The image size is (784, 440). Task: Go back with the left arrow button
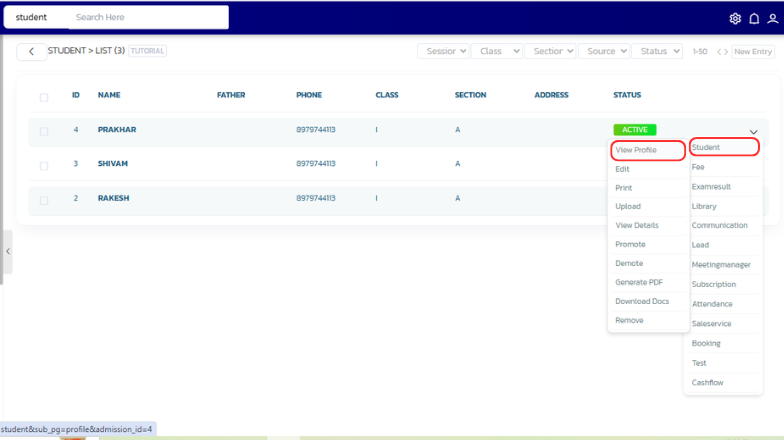click(32, 52)
